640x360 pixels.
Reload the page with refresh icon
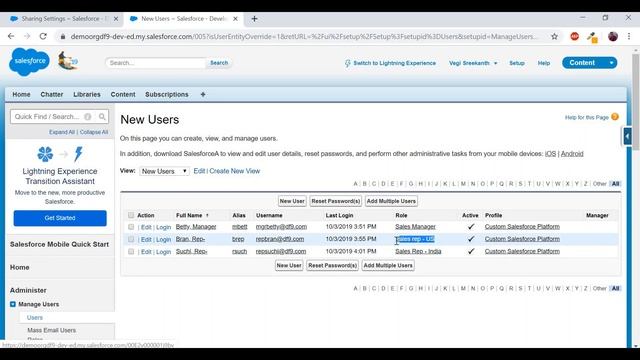(43, 36)
